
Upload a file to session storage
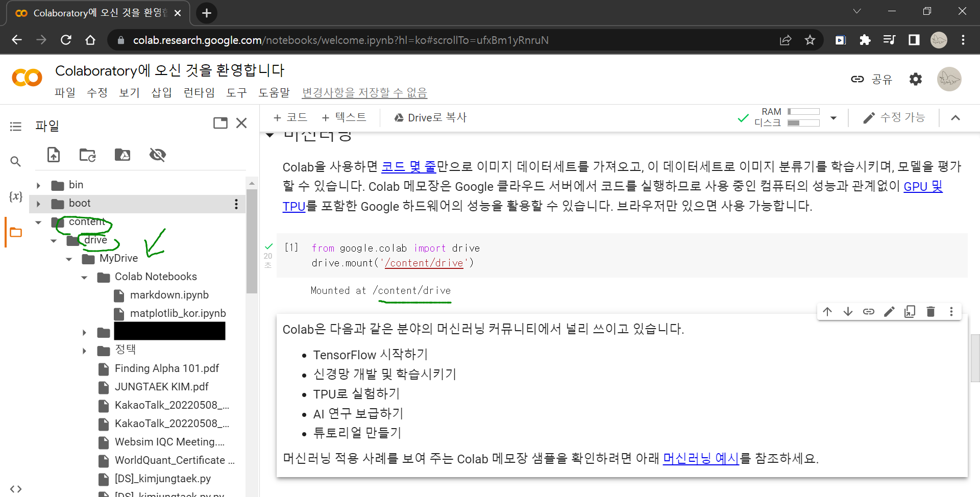pyautogui.click(x=54, y=155)
